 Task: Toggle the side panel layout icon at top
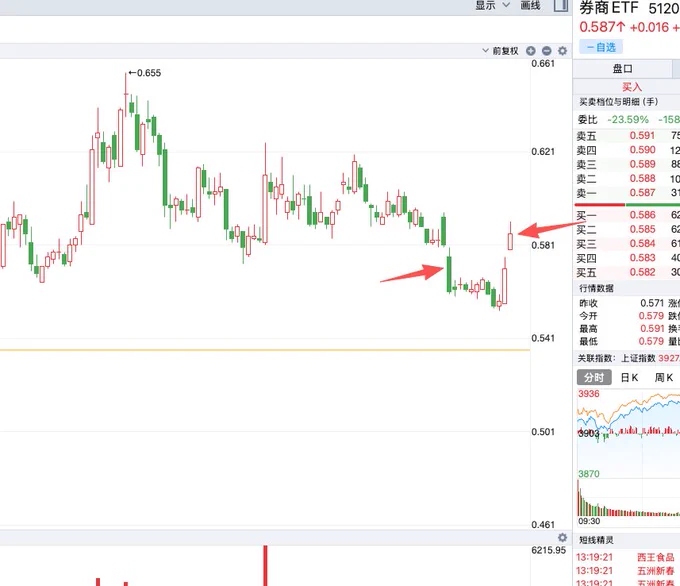click(561, 5)
